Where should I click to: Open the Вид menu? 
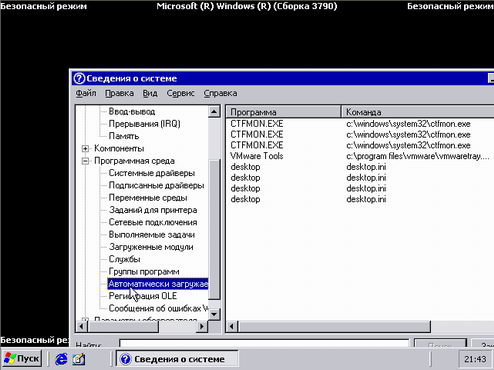(150, 93)
